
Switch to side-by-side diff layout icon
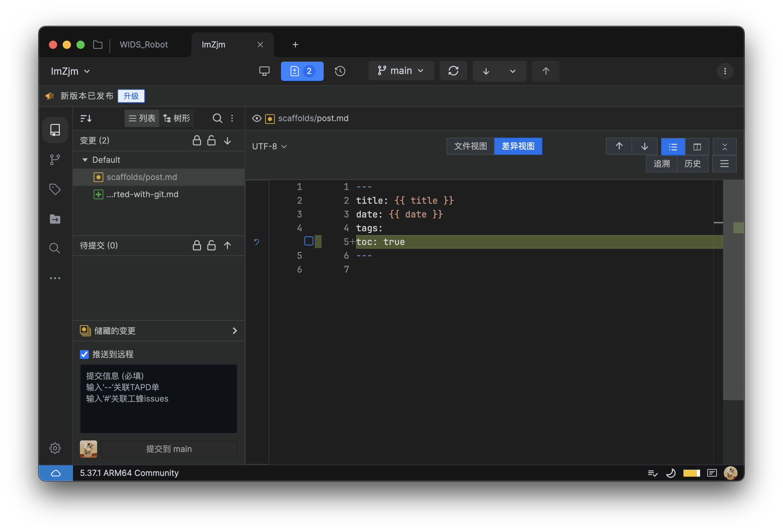[697, 147]
